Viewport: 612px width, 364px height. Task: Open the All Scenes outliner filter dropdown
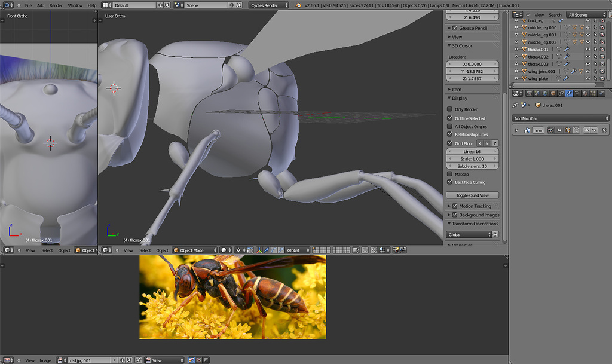tap(587, 15)
